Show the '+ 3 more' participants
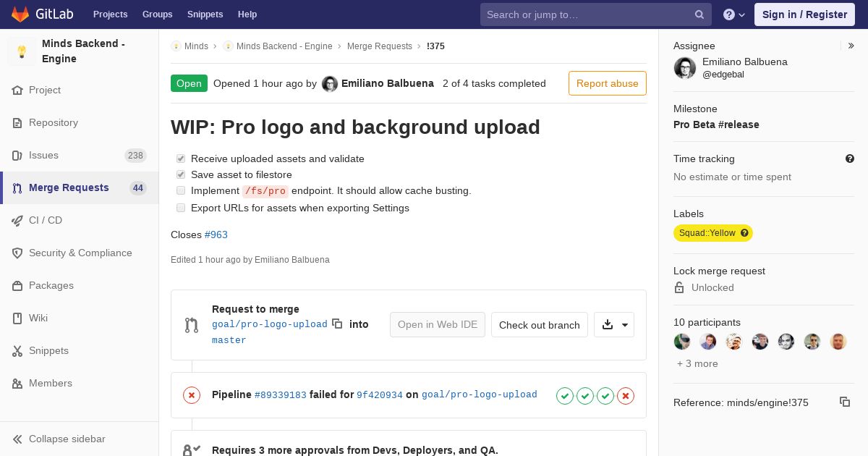 pyautogui.click(x=697, y=363)
